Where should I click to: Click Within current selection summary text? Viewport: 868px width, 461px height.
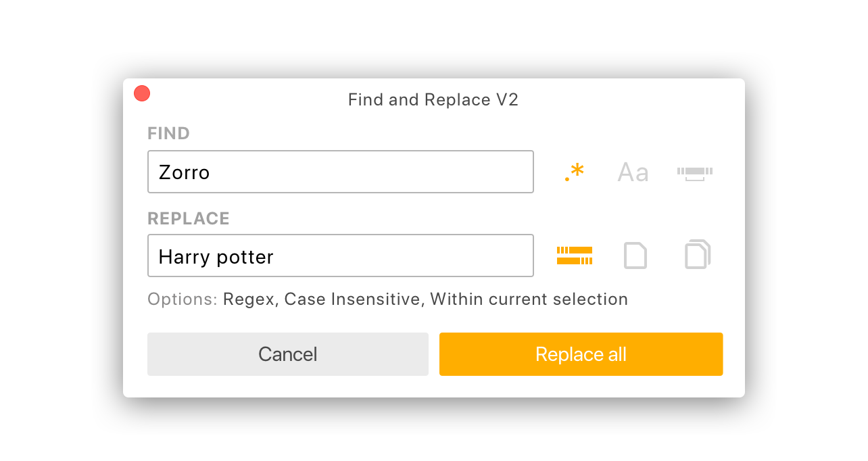529,299
